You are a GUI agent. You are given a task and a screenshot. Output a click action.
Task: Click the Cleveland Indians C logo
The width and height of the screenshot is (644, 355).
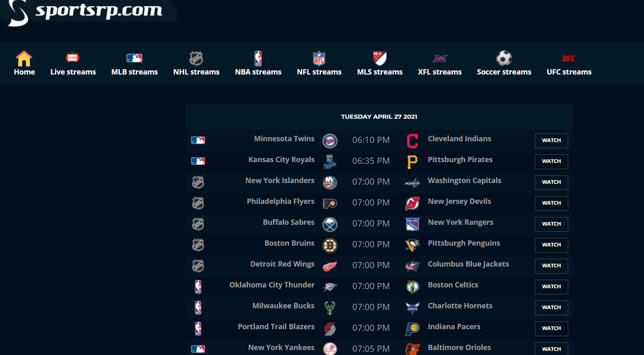coord(413,141)
